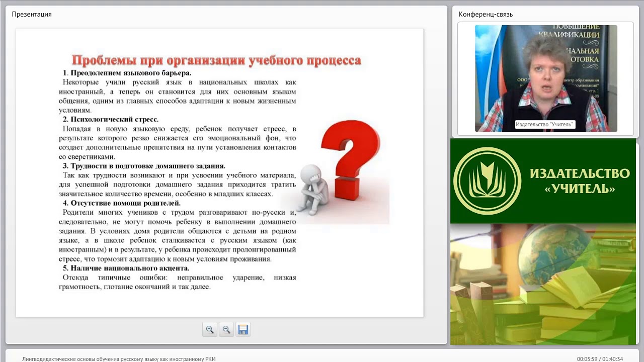Zoom in on the presentation slide

(x=210, y=329)
